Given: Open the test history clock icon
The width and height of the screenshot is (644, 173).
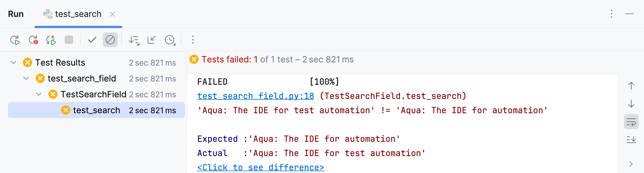Looking at the screenshot, I should coord(170,40).
